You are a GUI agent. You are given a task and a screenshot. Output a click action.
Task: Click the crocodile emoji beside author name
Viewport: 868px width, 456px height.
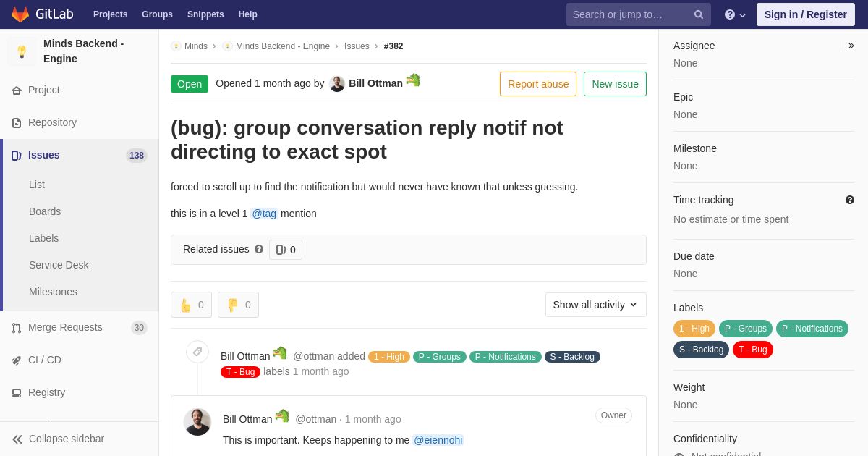coord(413,80)
